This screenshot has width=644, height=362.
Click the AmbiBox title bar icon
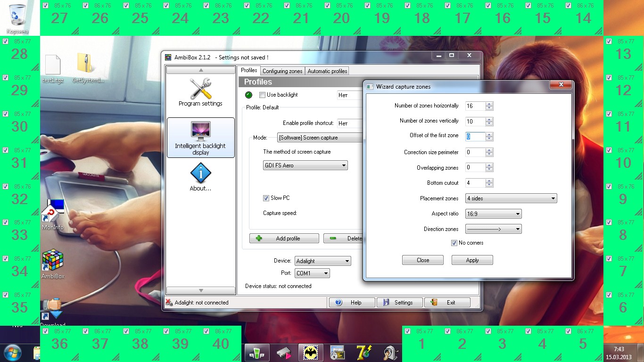[x=168, y=57]
